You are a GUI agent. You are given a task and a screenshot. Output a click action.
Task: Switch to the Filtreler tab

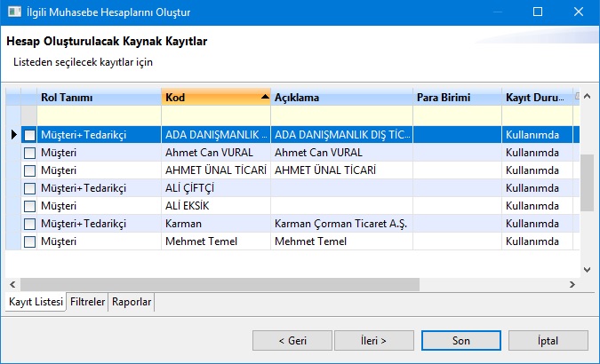tap(88, 303)
